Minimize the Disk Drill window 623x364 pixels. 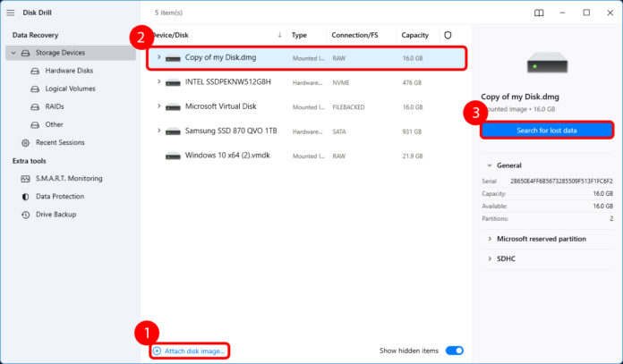562,13
